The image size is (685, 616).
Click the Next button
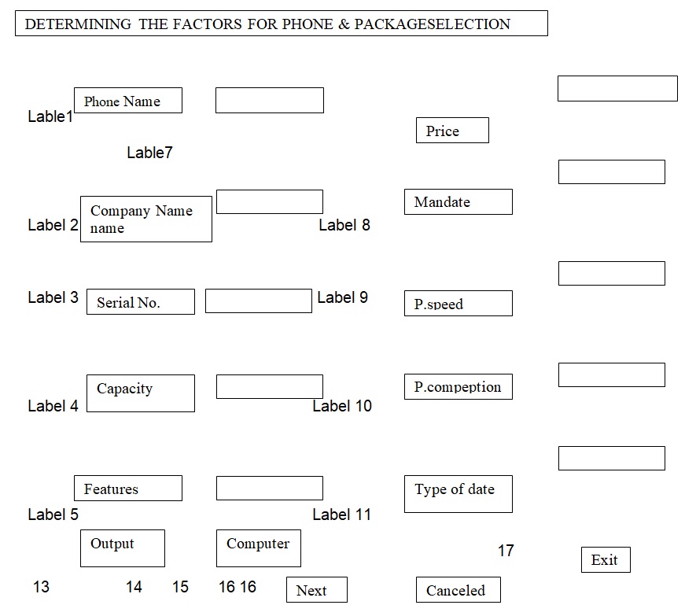coord(316,590)
